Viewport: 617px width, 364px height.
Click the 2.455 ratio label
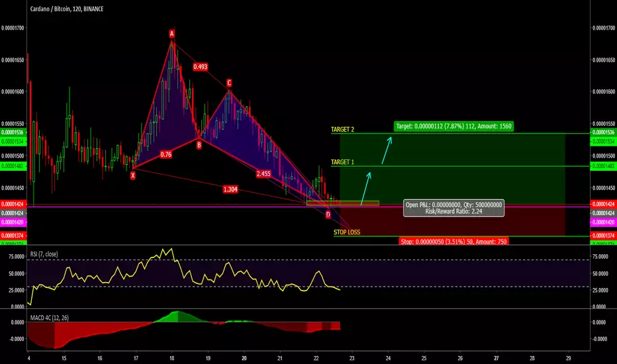pos(263,174)
